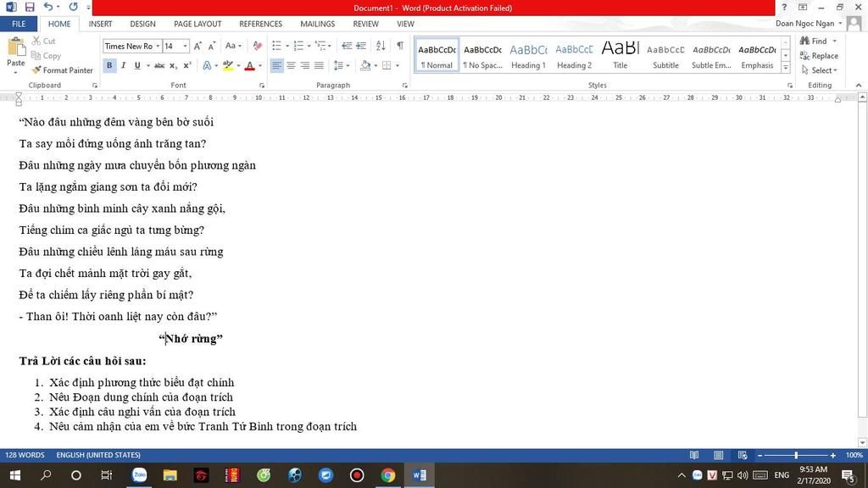Save the document with the floppy icon
Screen dimensions: 868x488
tap(30, 7)
